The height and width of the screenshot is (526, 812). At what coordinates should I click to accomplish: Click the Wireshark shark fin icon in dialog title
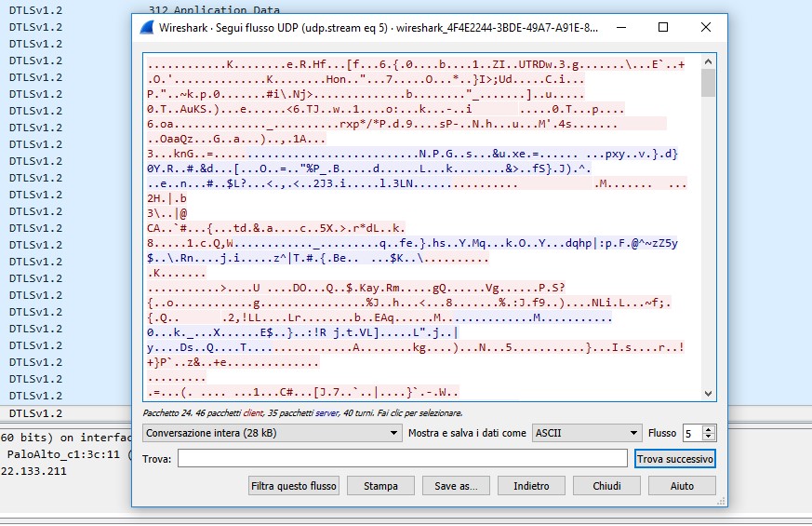coord(147,28)
